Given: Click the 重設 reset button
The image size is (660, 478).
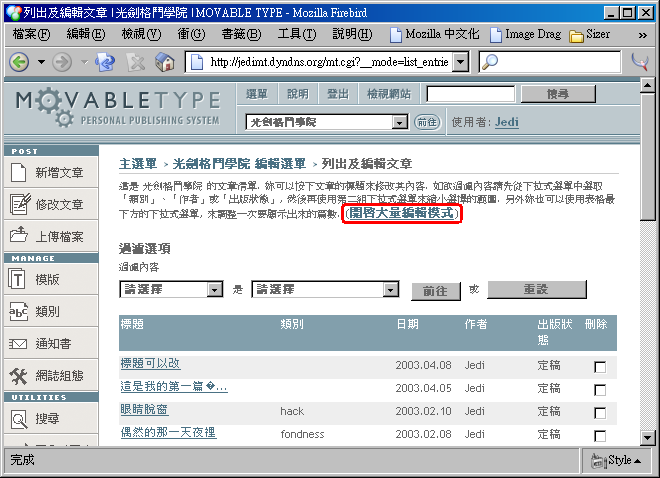Looking at the screenshot, I should point(536,289).
